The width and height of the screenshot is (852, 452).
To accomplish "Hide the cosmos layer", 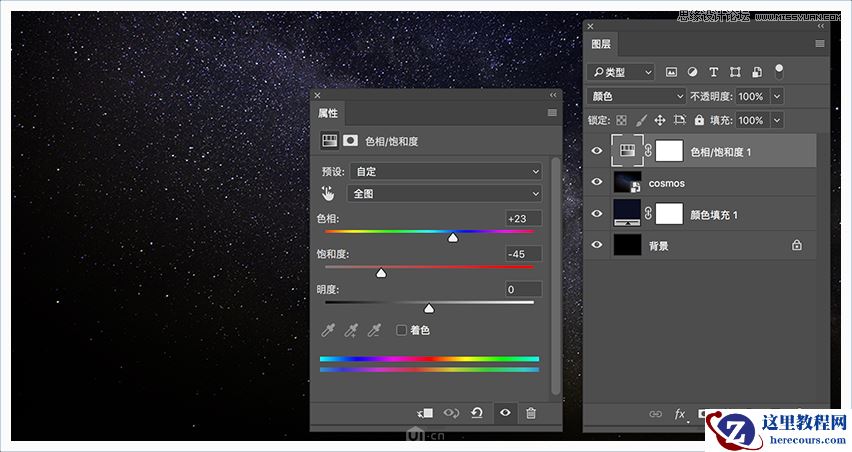I will 597,181.
